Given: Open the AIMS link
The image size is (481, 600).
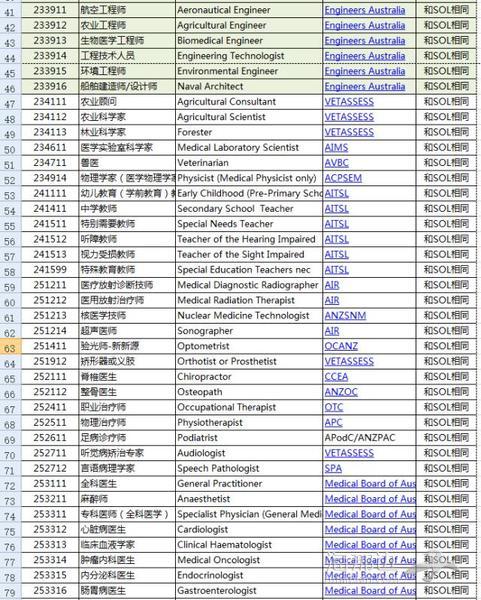Looking at the screenshot, I should [336, 148].
